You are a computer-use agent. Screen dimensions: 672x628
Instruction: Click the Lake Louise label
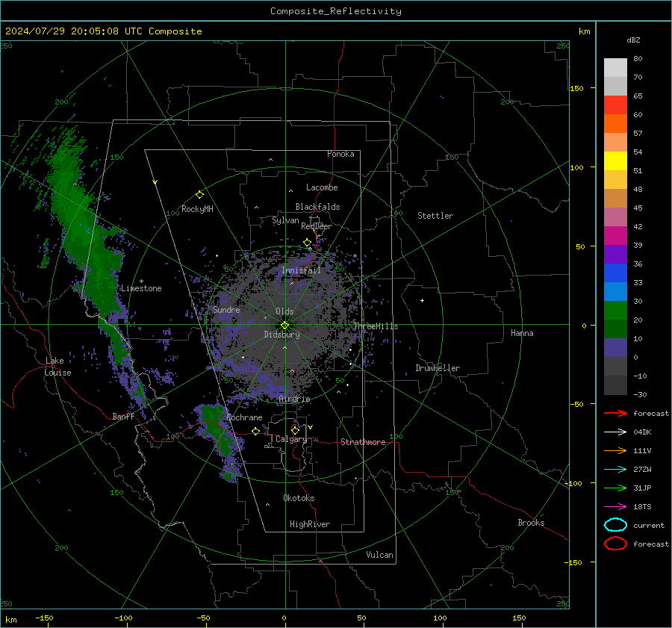[57, 367]
